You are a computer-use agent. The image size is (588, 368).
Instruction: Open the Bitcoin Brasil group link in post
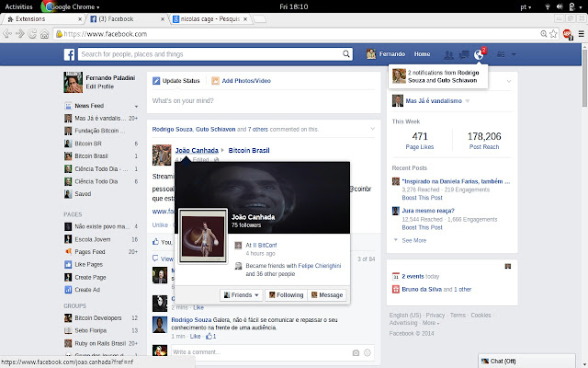click(x=249, y=150)
